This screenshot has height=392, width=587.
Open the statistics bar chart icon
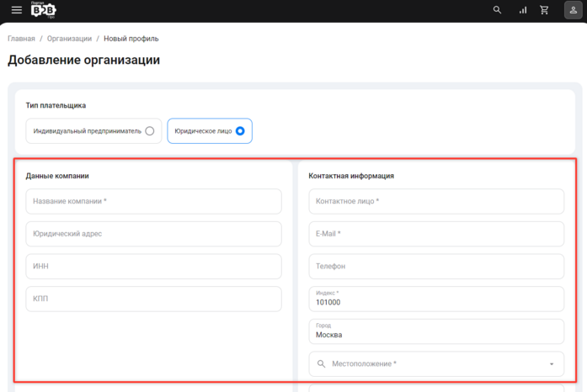(x=523, y=10)
